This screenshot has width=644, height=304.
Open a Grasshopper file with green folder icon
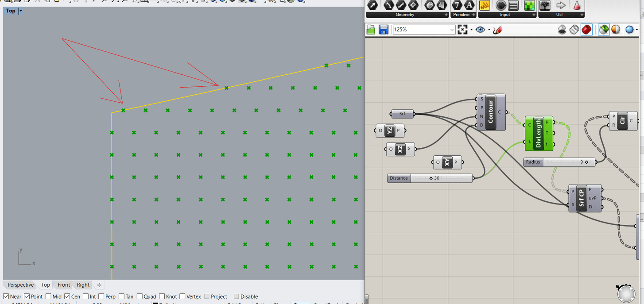pyautogui.click(x=371, y=30)
